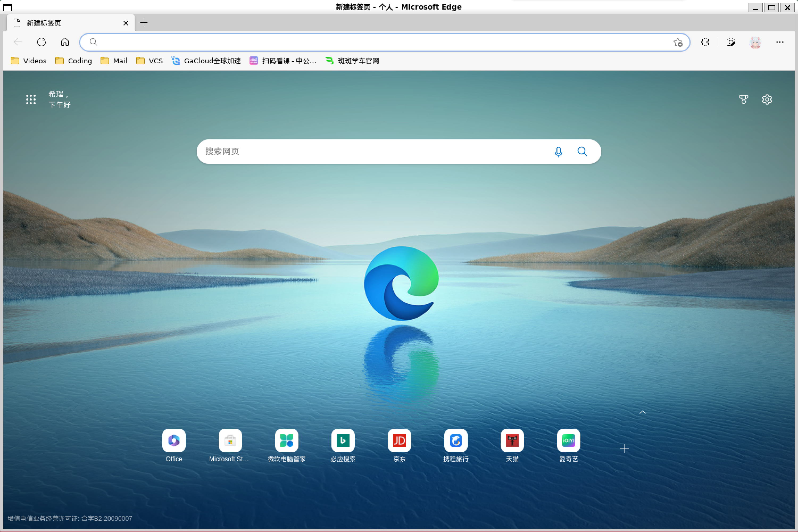Add this page to favorites star

pos(678,42)
